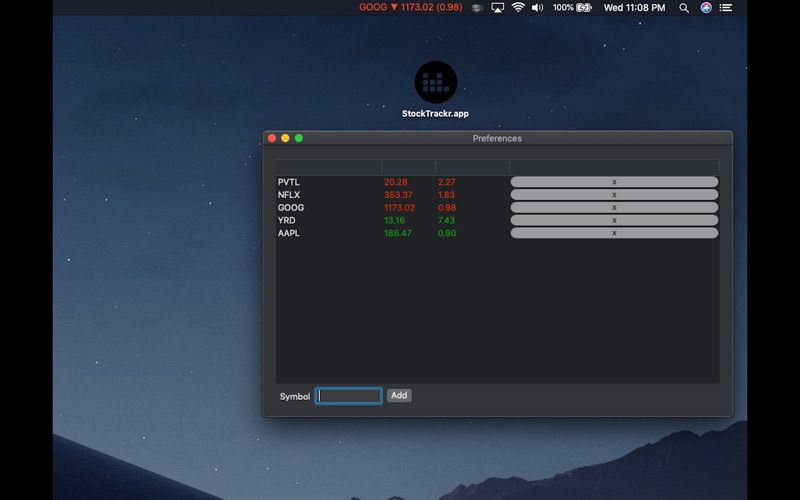Click the change value 0.90
The width and height of the screenshot is (800, 500).
click(447, 233)
